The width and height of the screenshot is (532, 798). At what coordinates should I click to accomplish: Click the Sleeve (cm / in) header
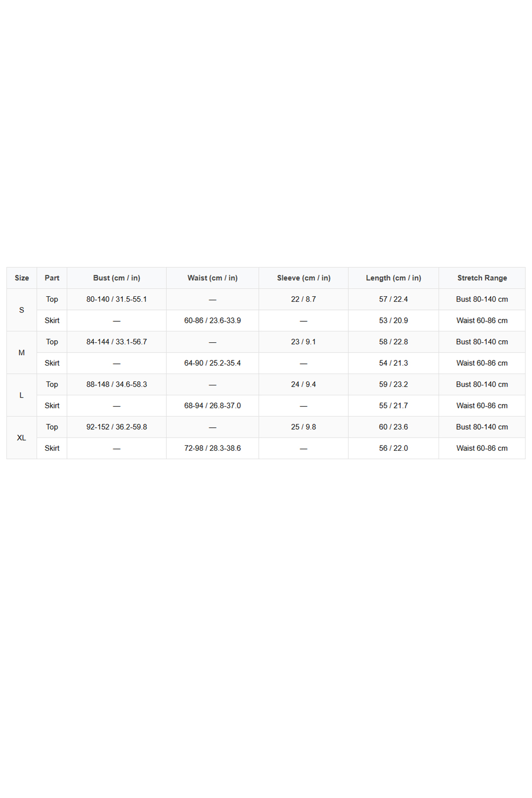(x=303, y=278)
